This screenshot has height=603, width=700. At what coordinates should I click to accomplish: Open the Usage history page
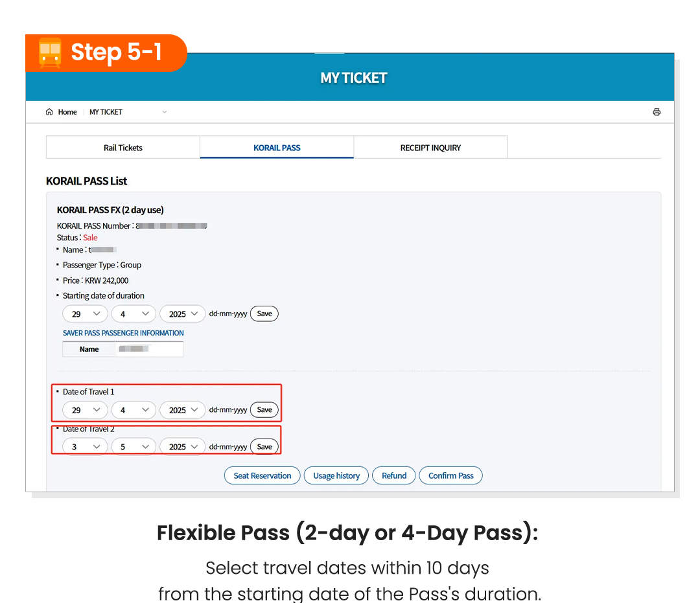336,475
